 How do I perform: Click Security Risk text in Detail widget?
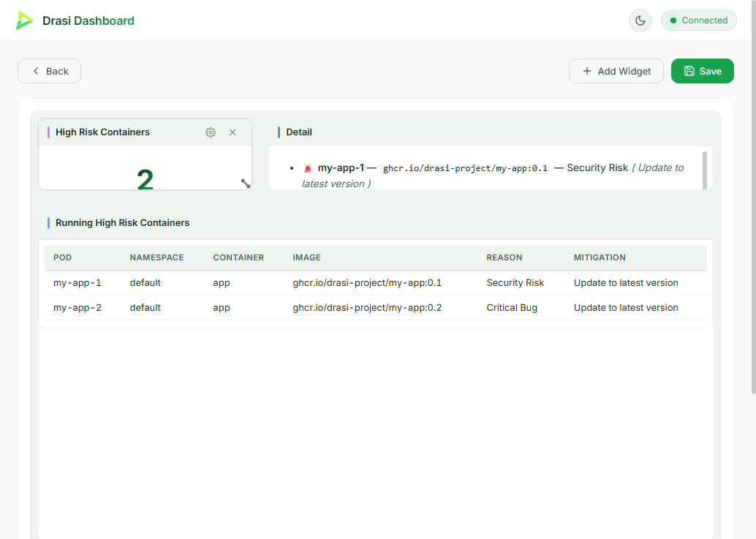pyautogui.click(x=597, y=167)
